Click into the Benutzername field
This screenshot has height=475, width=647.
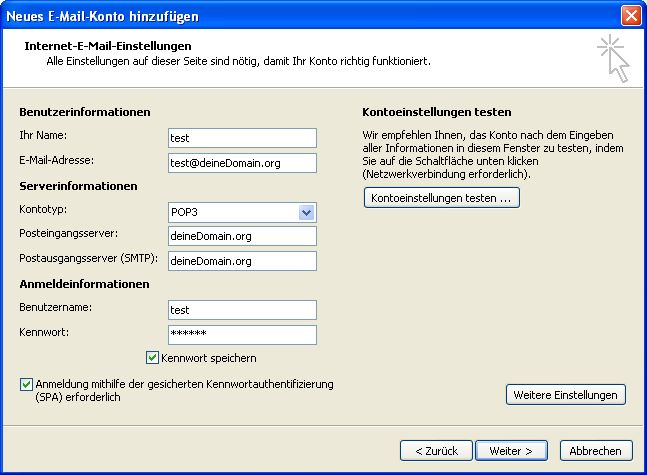pyautogui.click(x=242, y=310)
